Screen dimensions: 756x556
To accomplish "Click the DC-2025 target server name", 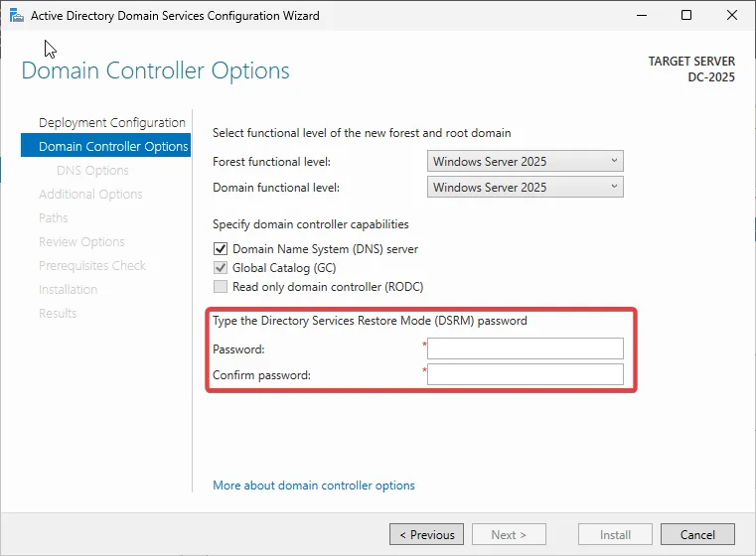I will pos(711,77).
